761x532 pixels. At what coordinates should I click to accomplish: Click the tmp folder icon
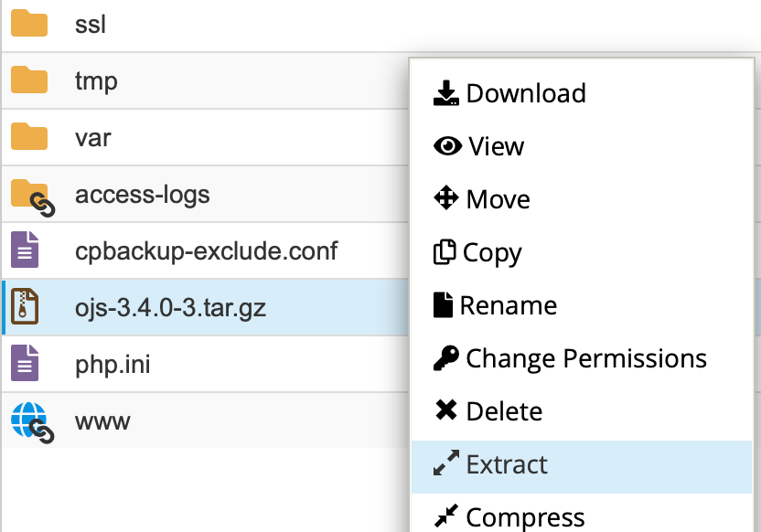pos(29,80)
